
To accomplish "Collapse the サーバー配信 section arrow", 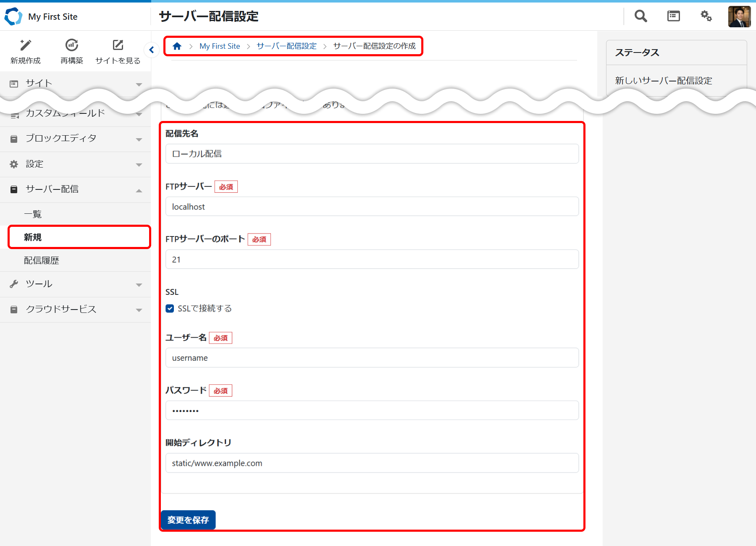I will click(x=139, y=190).
